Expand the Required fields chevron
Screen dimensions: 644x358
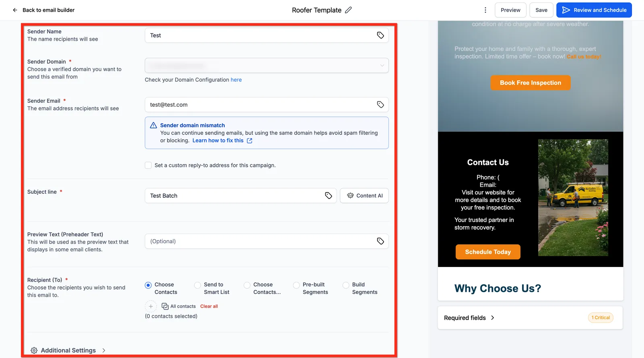coord(492,318)
